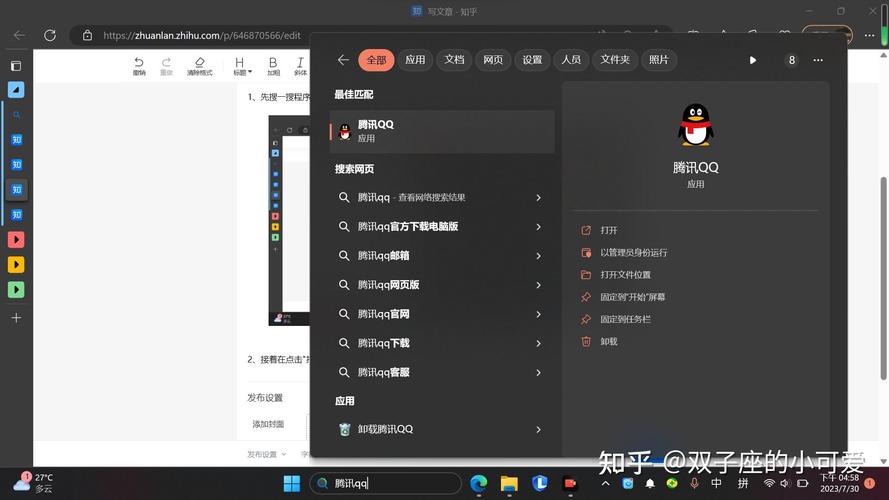Open the Windows Start menu
Viewport: 889px width, 500px height.
tap(291, 484)
